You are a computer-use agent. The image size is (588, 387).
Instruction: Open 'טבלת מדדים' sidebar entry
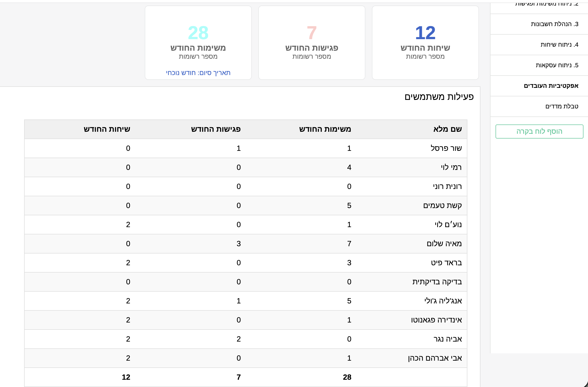coord(562,106)
